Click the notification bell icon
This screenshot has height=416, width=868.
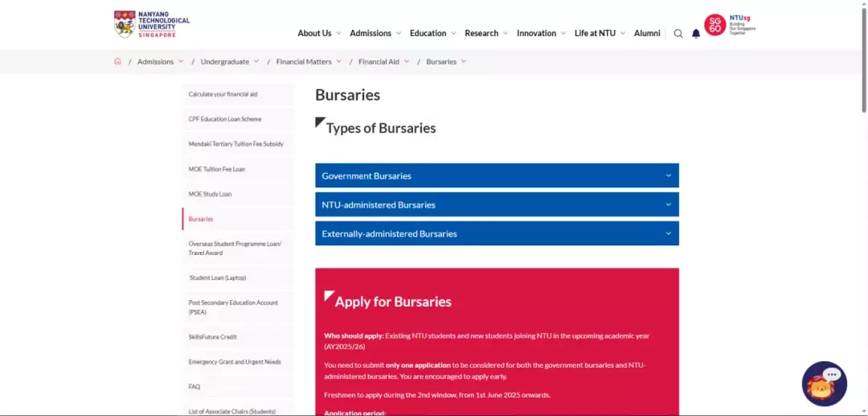tap(696, 33)
